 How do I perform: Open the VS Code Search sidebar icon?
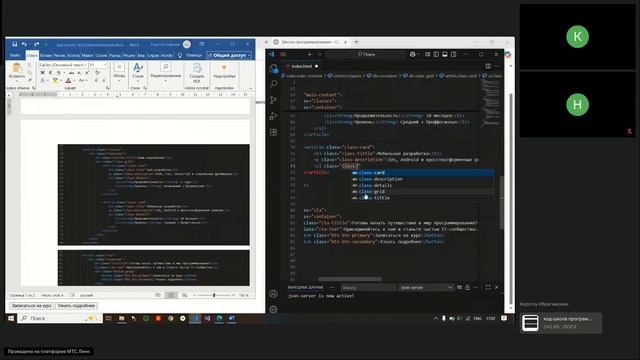point(273,84)
